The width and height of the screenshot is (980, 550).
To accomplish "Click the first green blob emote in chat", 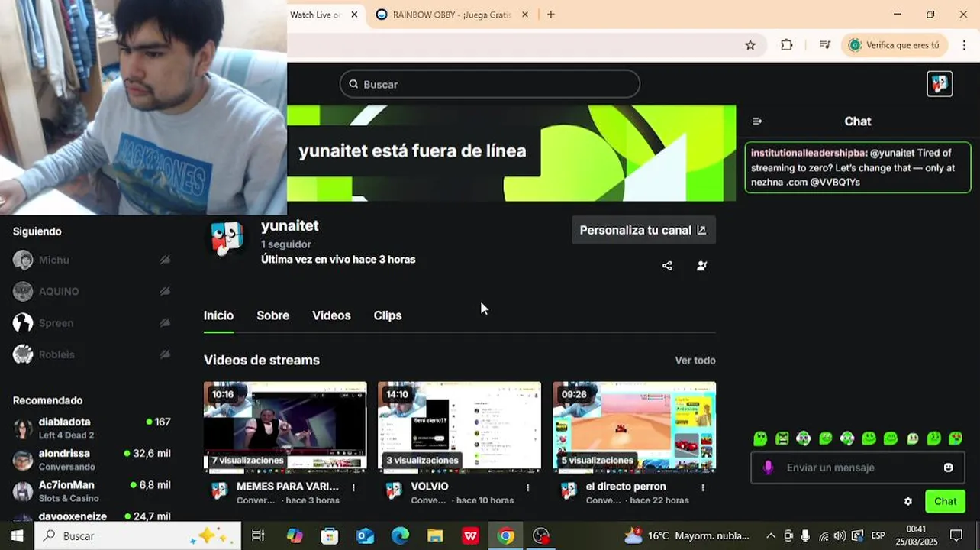I will tap(760, 438).
